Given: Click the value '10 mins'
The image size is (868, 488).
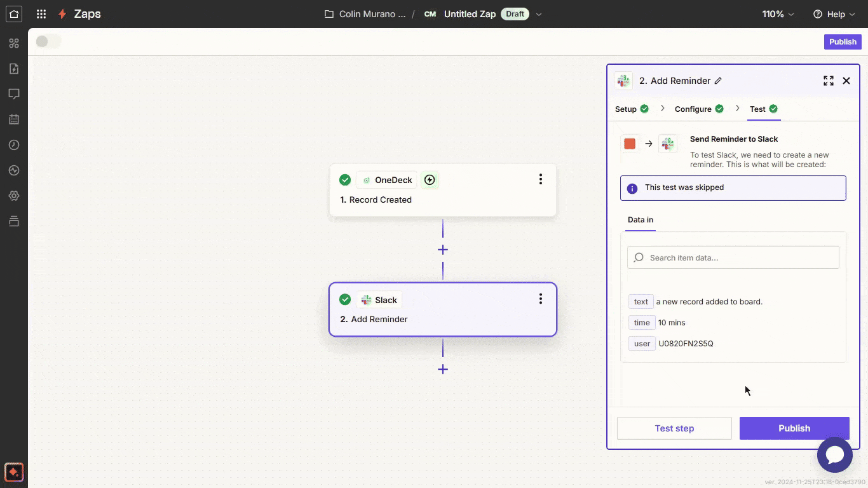Looking at the screenshot, I should (x=672, y=323).
